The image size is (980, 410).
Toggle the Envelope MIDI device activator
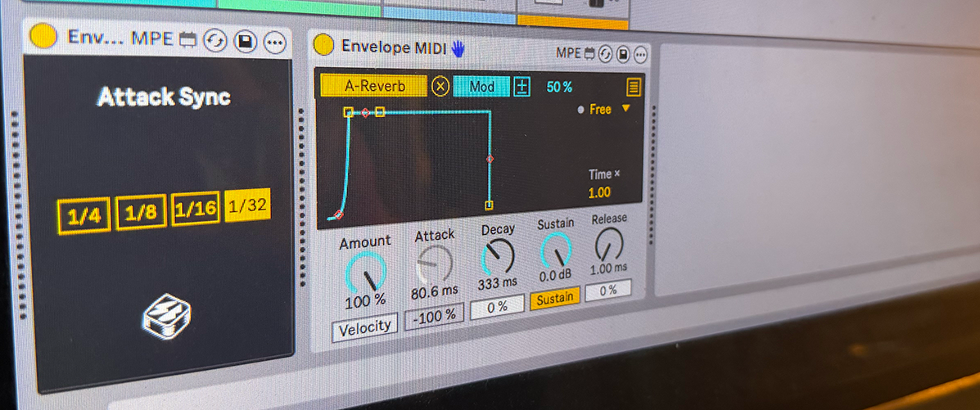pos(323,45)
